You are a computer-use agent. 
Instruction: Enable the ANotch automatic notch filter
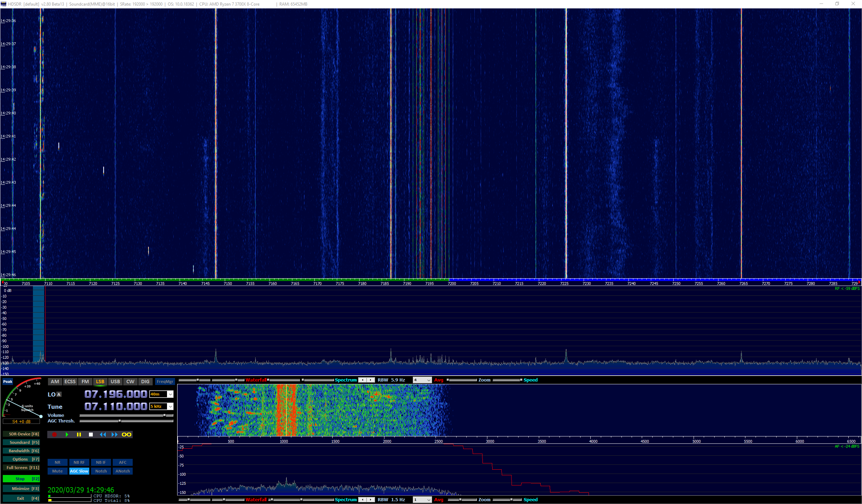tap(122, 471)
